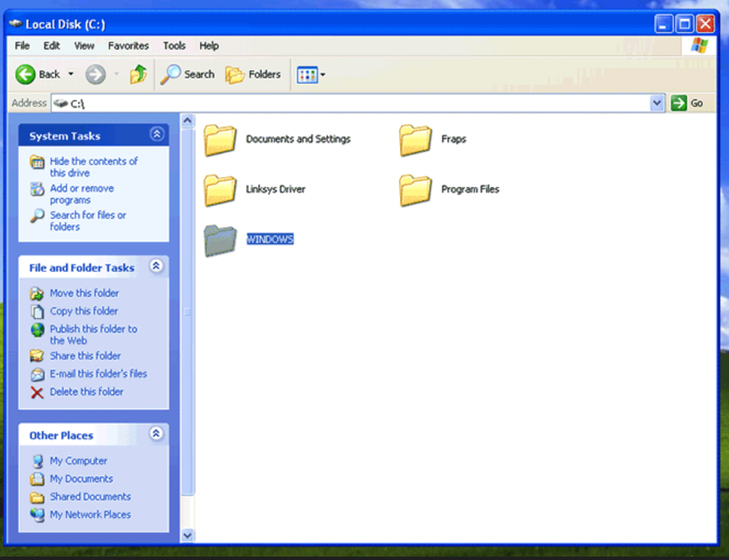Click the Copy this folder icon

tap(37, 311)
